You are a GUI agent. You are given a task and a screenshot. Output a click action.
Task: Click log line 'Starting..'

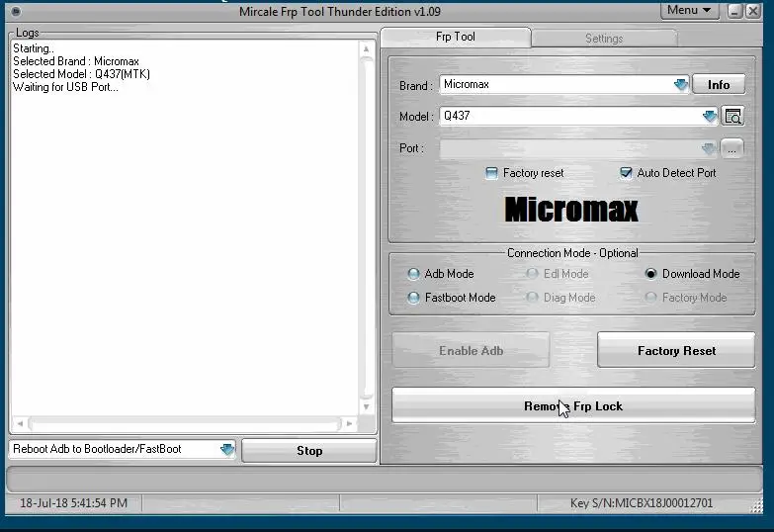click(34, 48)
